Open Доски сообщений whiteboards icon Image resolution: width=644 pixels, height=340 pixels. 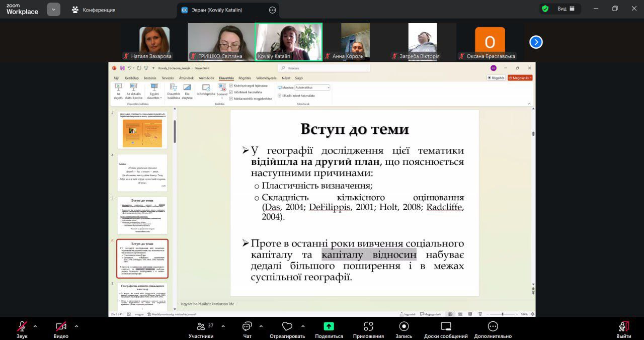[x=446, y=326]
